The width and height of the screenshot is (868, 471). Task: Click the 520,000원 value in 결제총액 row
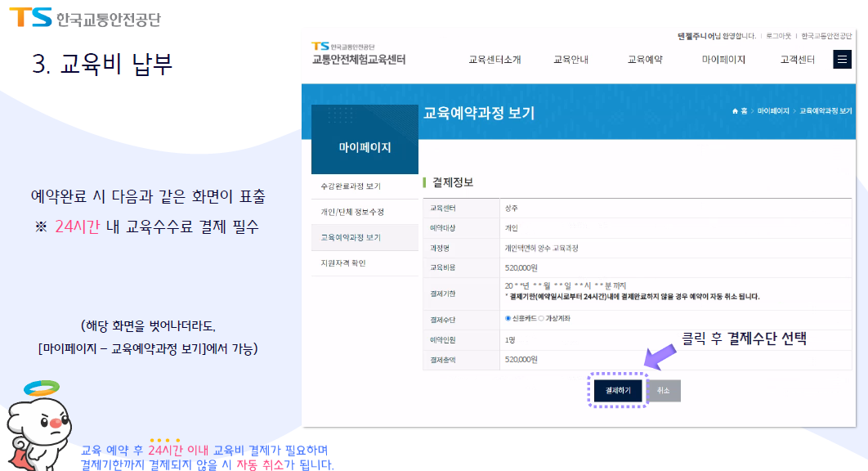(521, 360)
